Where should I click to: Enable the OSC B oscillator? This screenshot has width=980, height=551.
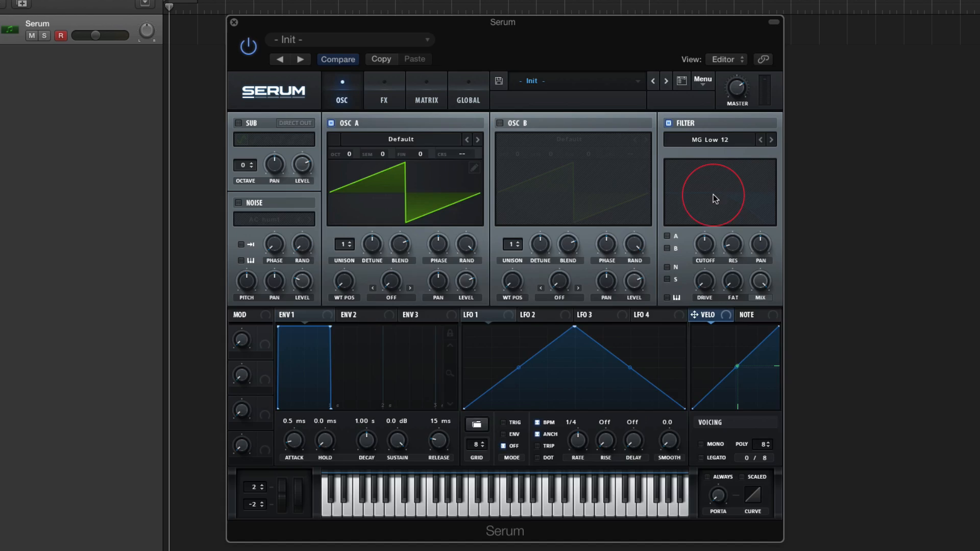pyautogui.click(x=500, y=123)
